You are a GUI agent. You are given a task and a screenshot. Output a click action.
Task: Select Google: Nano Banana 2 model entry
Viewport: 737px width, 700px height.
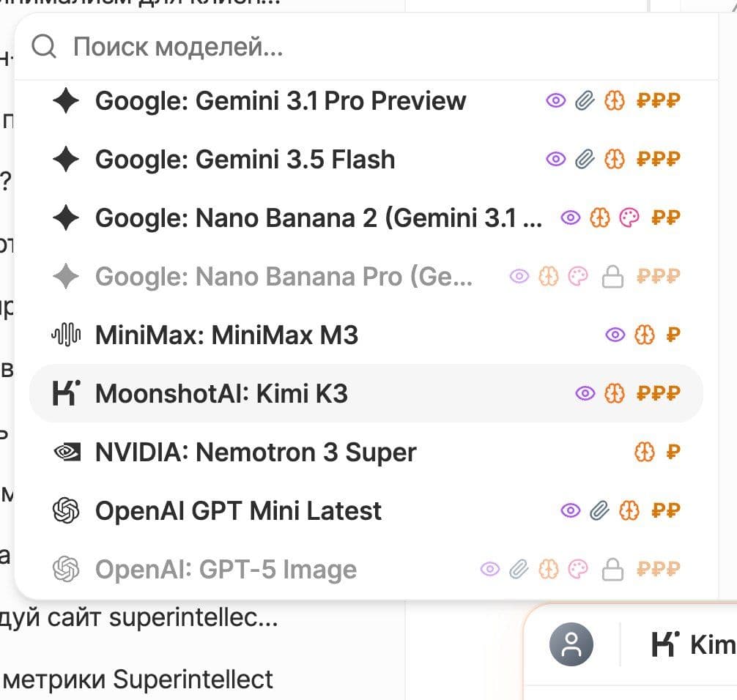tap(366, 218)
